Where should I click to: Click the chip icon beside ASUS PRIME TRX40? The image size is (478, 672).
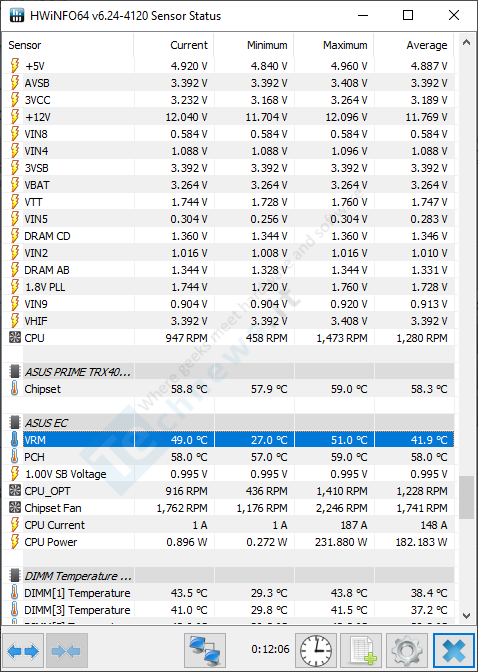coord(15,372)
